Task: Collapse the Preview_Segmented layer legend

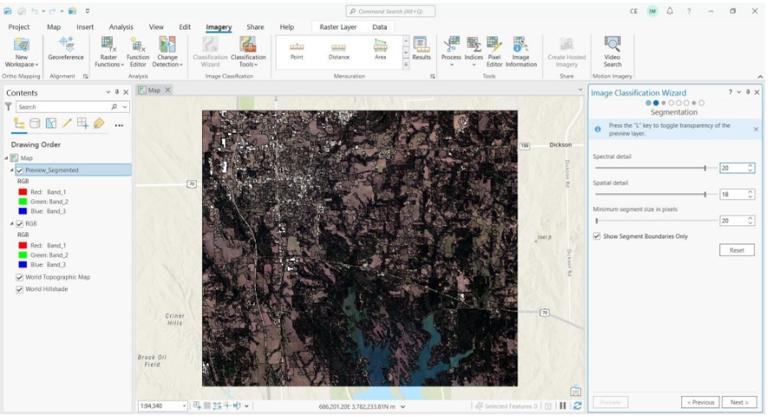Action: coord(12,170)
